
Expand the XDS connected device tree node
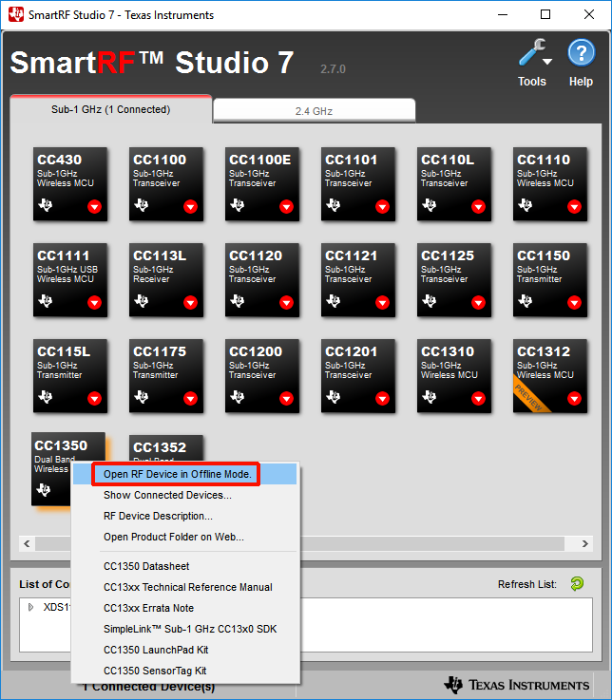(x=30, y=607)
